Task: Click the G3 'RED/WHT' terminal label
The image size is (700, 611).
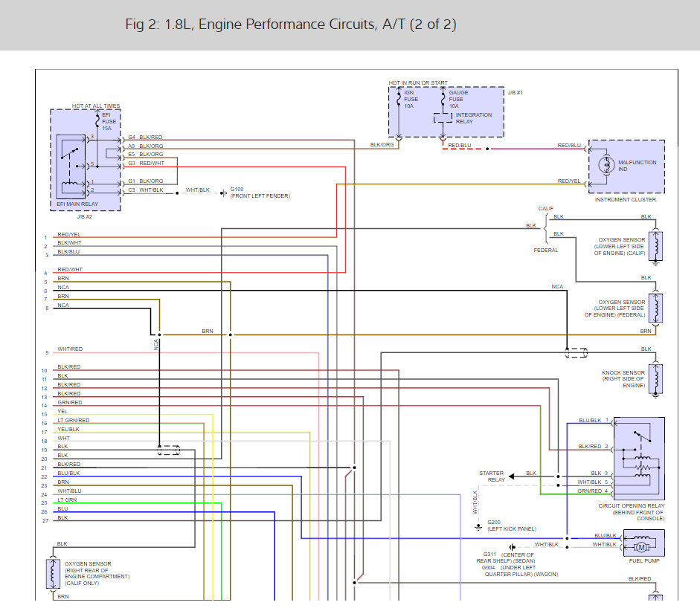Action: 152,164
